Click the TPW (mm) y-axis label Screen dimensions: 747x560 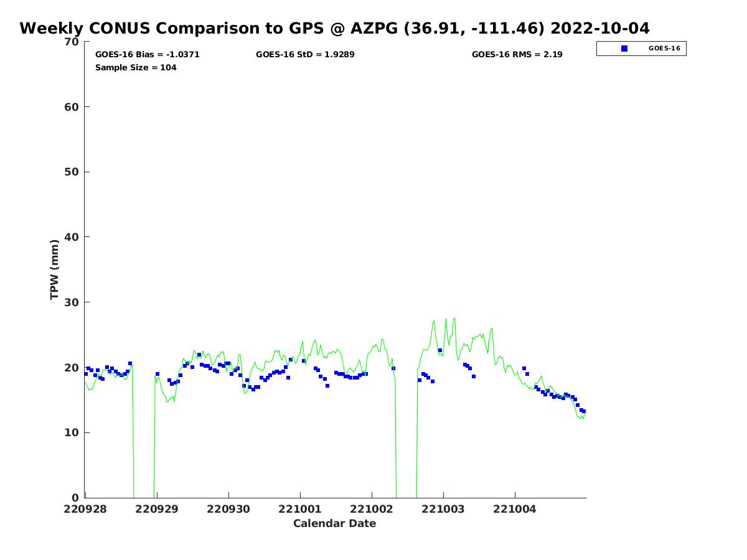[x=55, y=269]
